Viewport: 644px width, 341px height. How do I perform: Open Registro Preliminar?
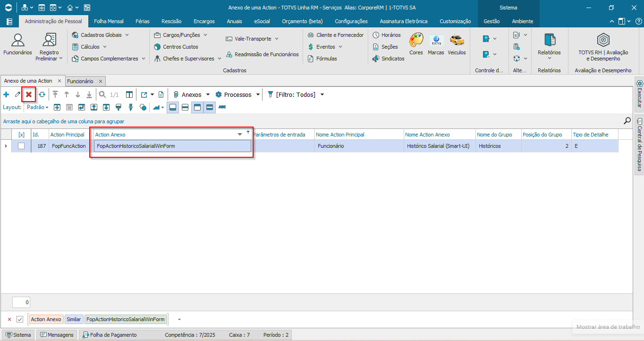point(49,47)
